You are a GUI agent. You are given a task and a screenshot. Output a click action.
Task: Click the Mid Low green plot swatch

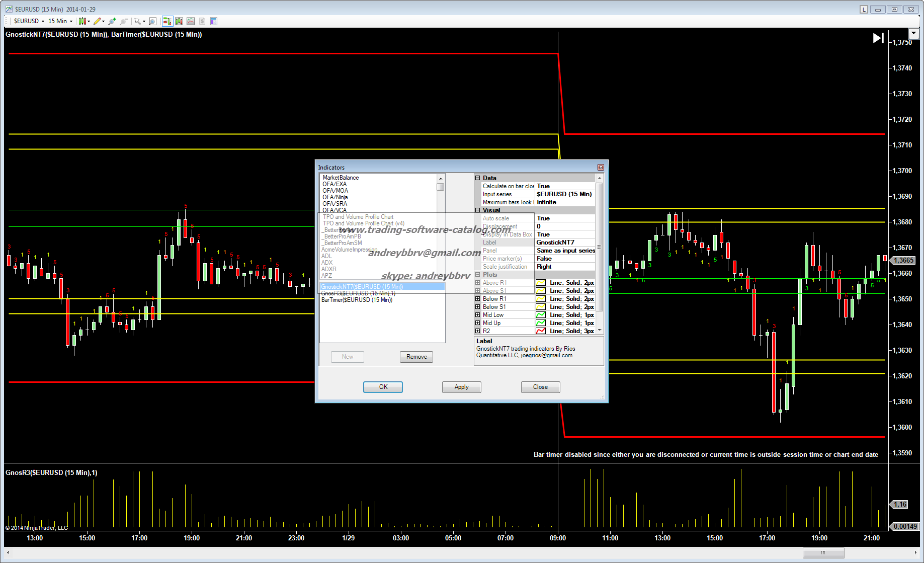(x=541, y=315)
